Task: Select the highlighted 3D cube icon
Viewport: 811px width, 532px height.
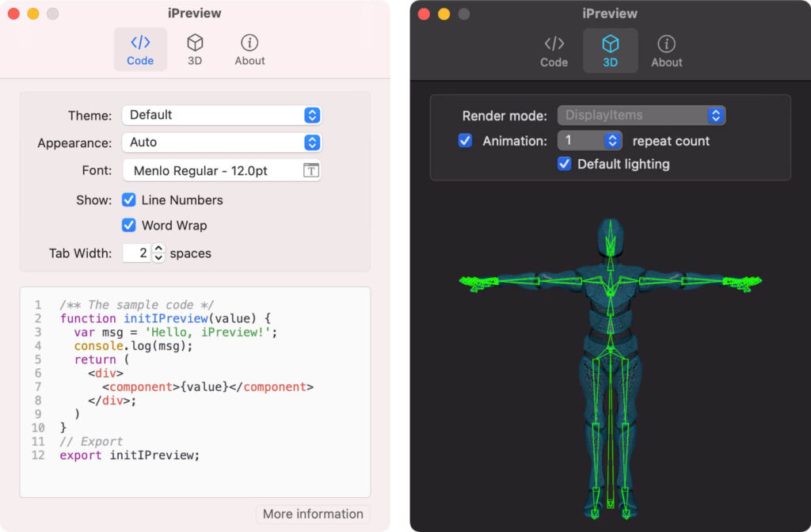Action: [610, 44]
